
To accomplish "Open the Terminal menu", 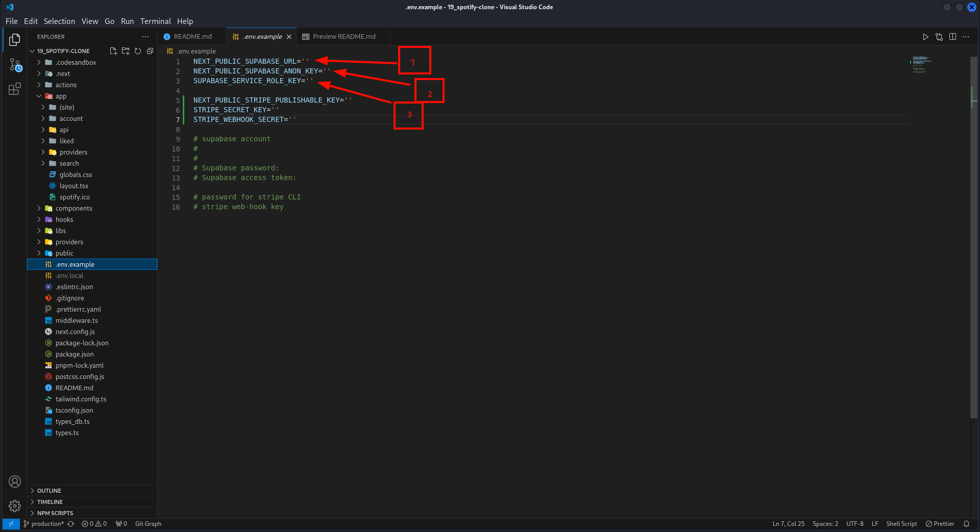I will 156,21.
